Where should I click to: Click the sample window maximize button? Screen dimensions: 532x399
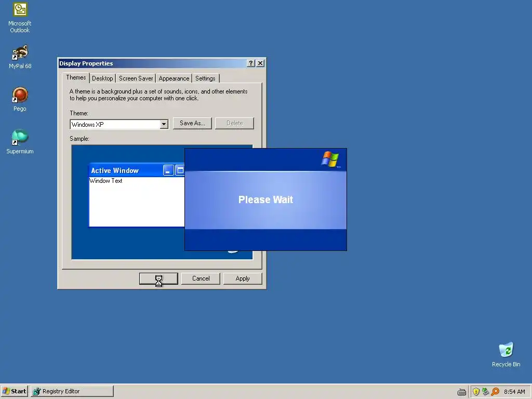click(x=180, y=170)
